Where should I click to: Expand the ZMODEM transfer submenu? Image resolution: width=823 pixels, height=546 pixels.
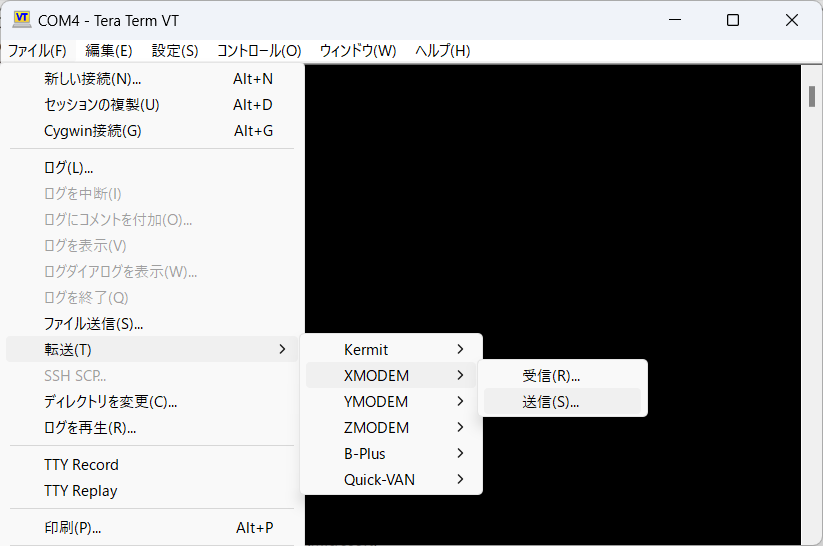click(x=391, y=427)
